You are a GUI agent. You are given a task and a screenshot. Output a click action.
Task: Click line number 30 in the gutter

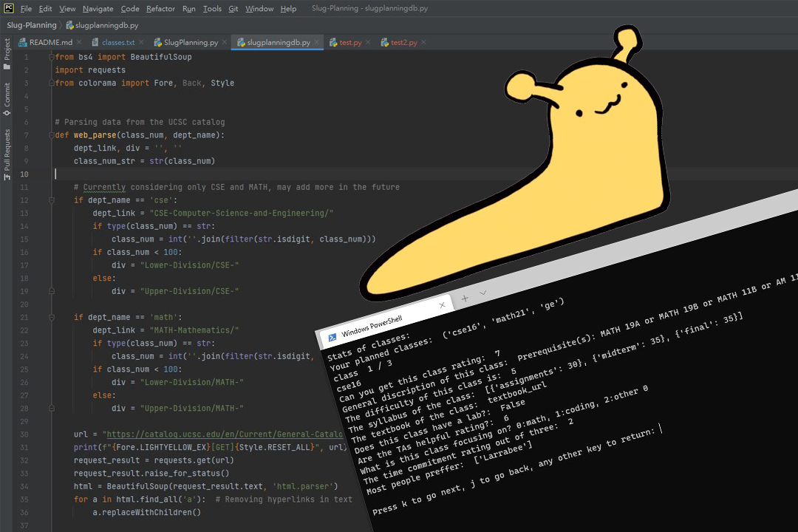(x=24, y=434)
